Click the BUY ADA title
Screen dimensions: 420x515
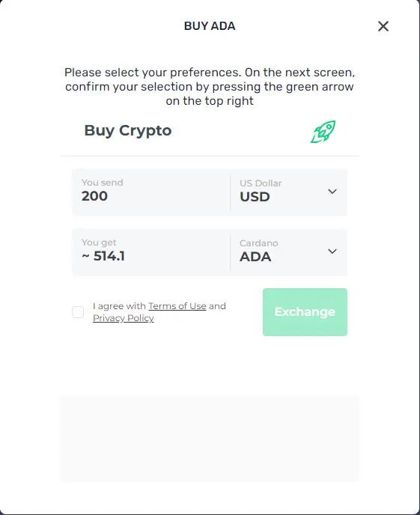coord(210,26)
